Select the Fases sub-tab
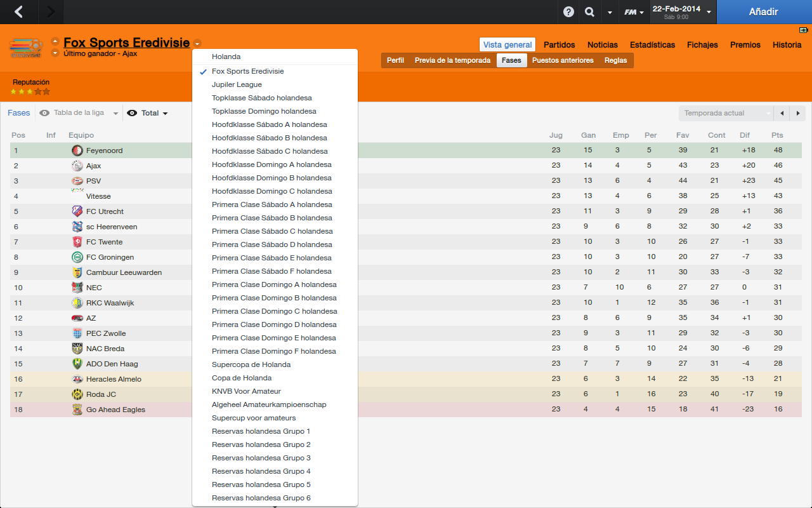This screenshot has height=508, width=812. click(x=511, y=60)
